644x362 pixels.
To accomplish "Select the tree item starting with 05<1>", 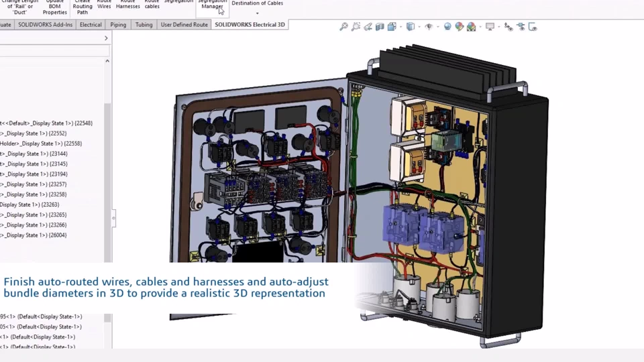I will [x=41, y=327].
